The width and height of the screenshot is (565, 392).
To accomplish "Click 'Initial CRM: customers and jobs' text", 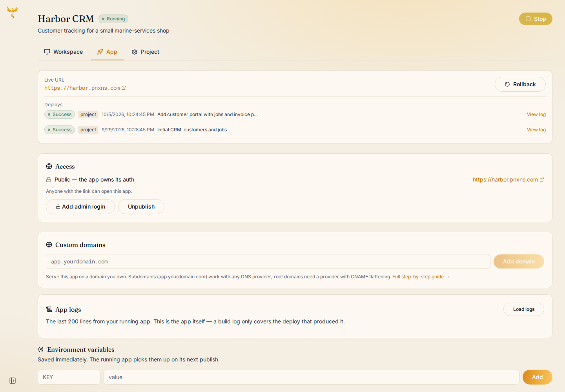I will 192,130.
